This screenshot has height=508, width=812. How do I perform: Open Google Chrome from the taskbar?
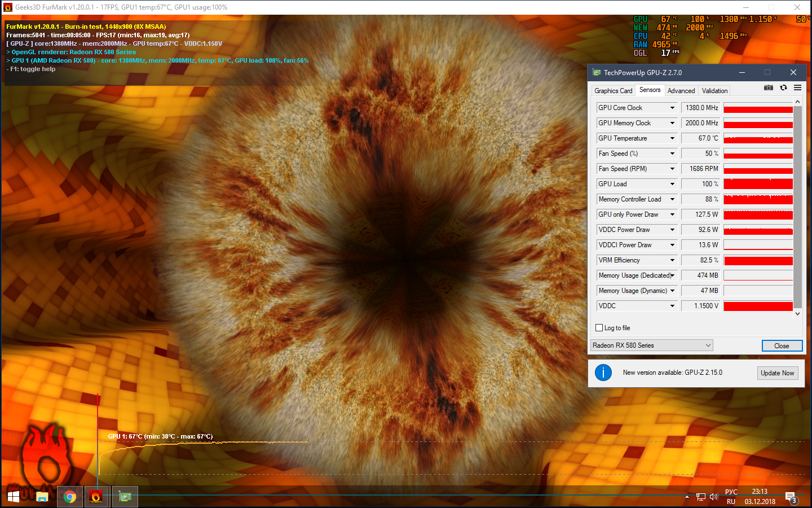coord(70,497)
